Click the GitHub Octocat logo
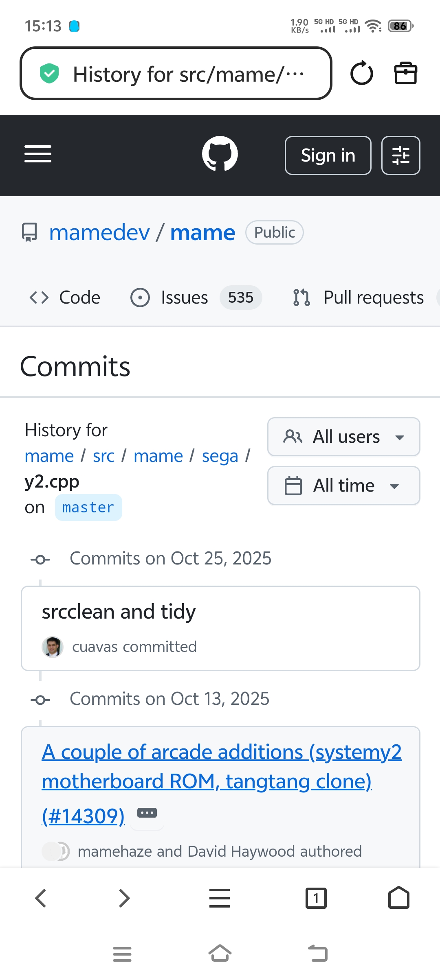This screenshot has height=980, width=440. click(220, 154)
